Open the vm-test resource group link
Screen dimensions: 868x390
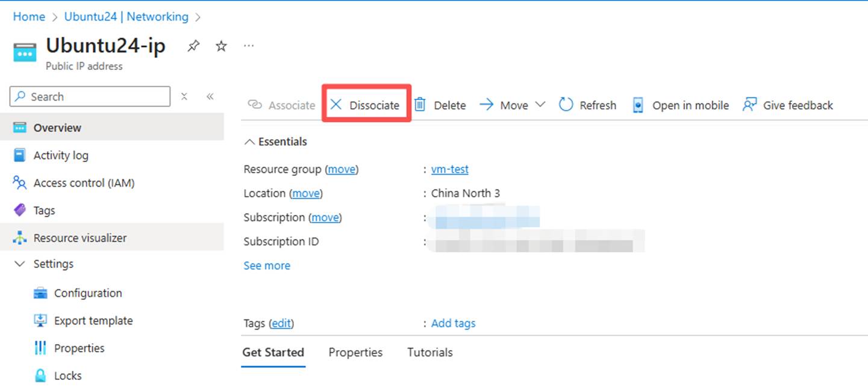(x=449, y=169)
